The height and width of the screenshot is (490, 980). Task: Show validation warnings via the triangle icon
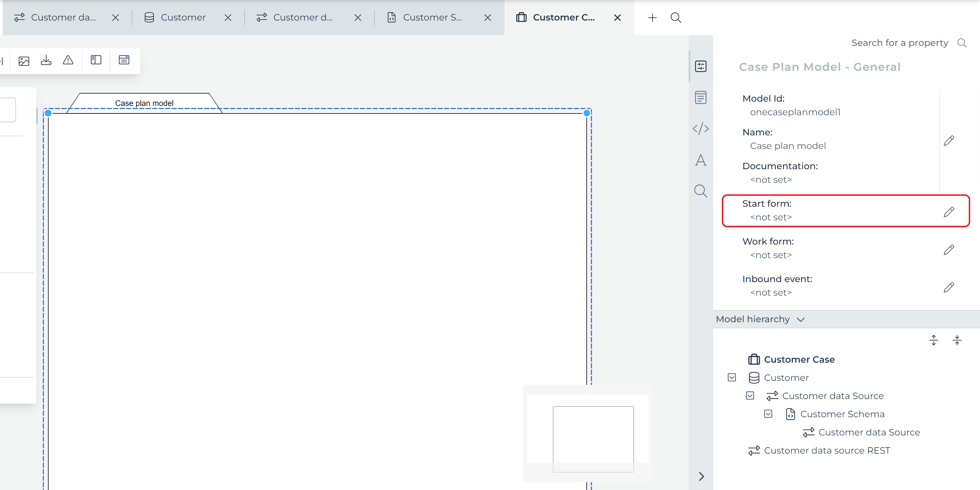tap(68, 60)
